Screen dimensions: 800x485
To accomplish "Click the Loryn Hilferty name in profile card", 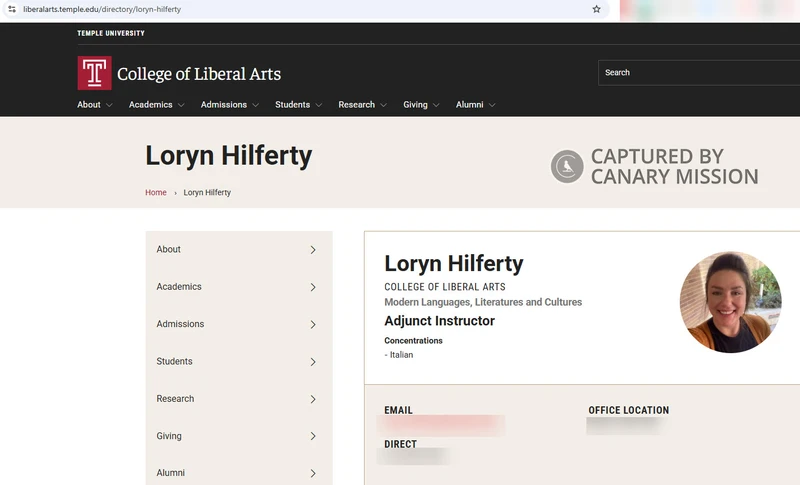I will click(454, 264).
